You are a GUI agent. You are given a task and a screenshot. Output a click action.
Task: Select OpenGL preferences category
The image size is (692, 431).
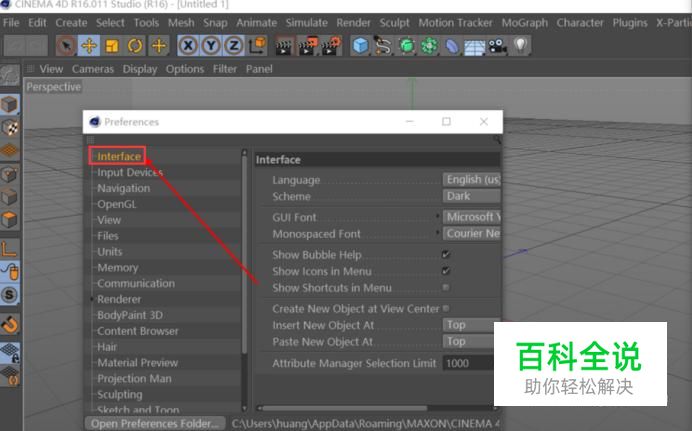tap(117, 204)
